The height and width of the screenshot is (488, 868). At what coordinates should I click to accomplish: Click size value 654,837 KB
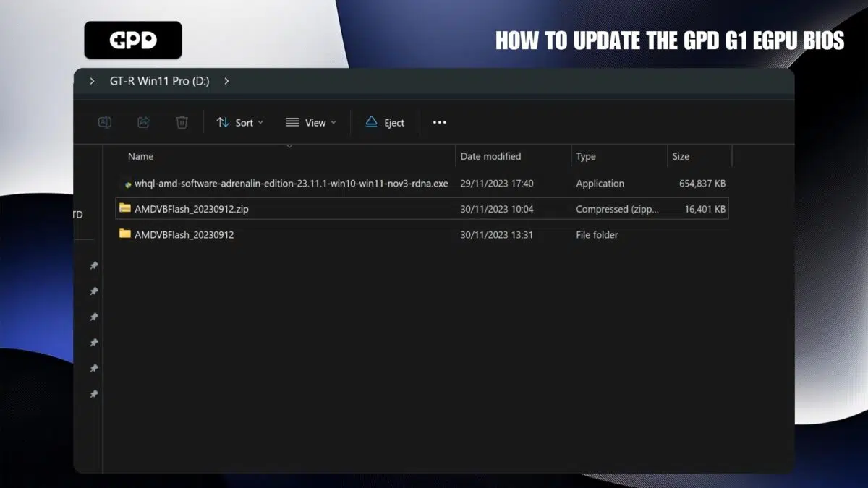(x=702, y=184)
